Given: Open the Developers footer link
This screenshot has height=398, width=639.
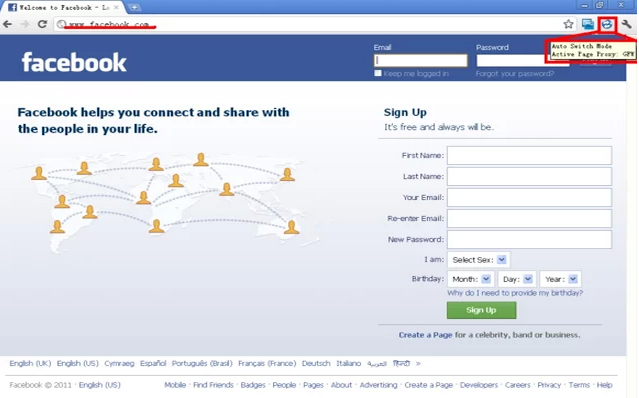Looking at the screenshot, I should point(479,385).
